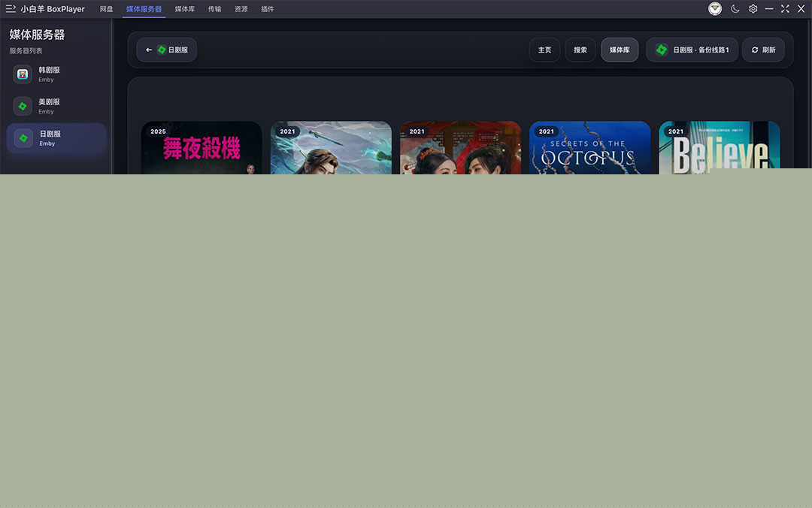The height and width of the screenshot is (508, 812).
Task: Open the 插件 tab
Action: (268, 9)
